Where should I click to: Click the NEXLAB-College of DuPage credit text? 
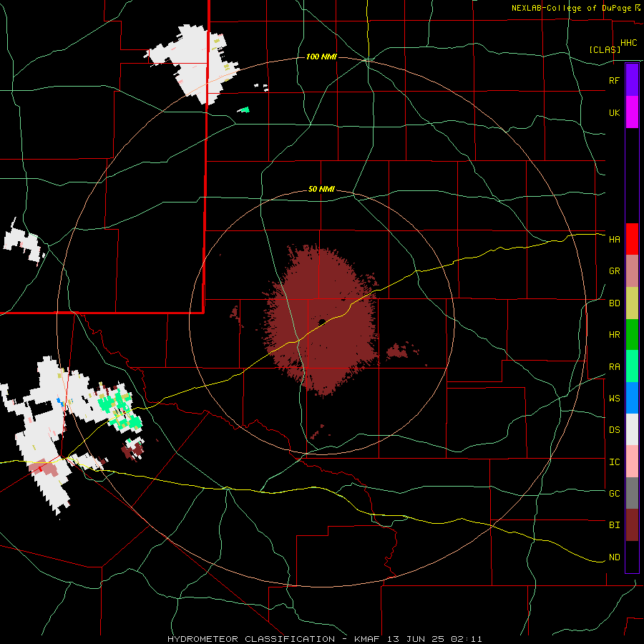click(x=571, y=8)
